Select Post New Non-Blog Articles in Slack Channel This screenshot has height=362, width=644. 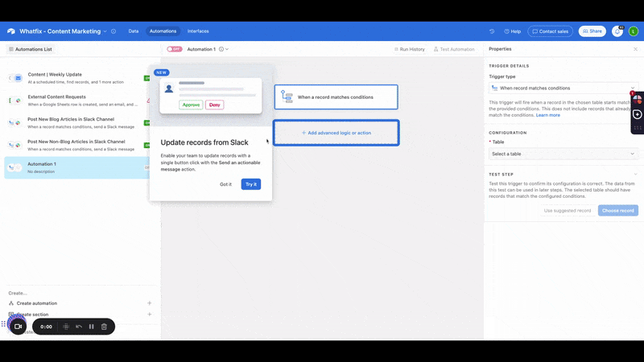[x=77, y=145]
